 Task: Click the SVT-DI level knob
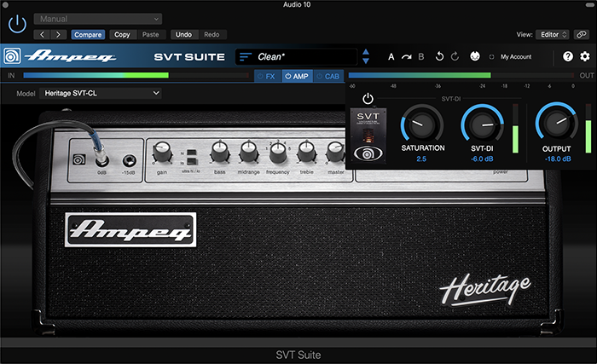(x=483, y=124)
